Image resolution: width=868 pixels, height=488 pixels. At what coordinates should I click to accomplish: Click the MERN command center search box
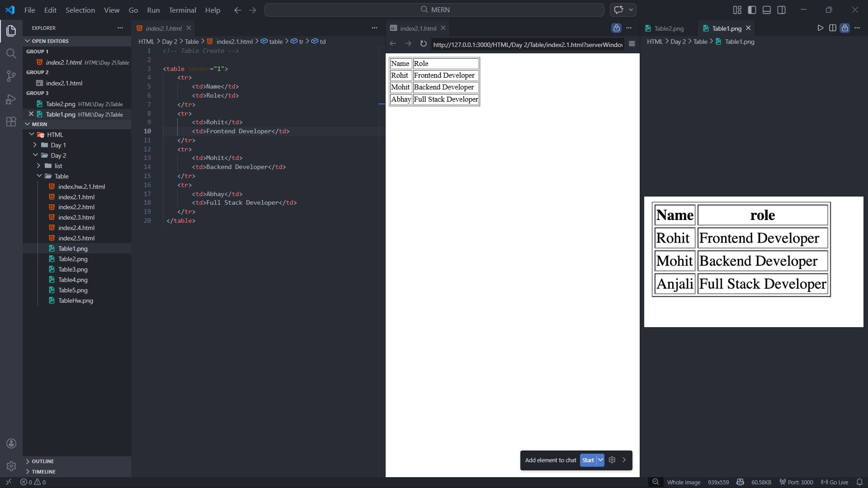pyautogui.click(x=434, y=10)
